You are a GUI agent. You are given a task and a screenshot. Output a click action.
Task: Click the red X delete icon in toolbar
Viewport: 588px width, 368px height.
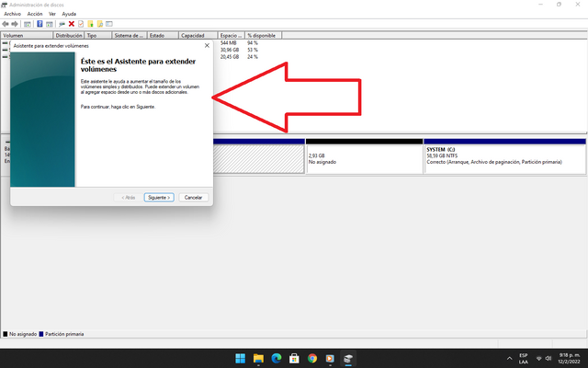tap(72, 24)
